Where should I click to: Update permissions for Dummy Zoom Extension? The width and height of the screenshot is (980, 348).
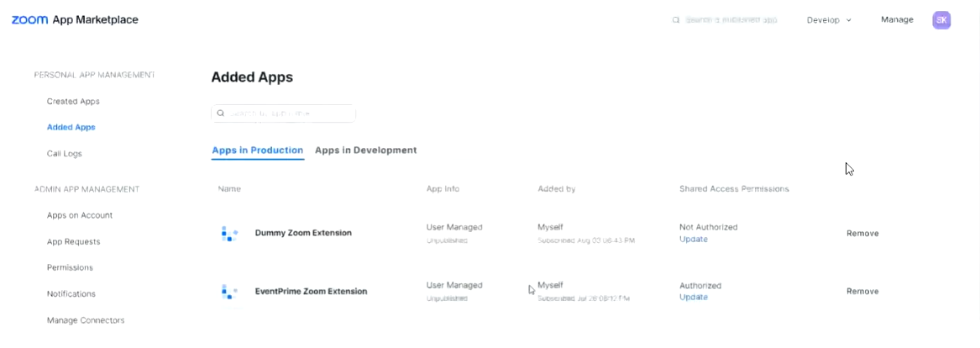(x=693, y=240)
